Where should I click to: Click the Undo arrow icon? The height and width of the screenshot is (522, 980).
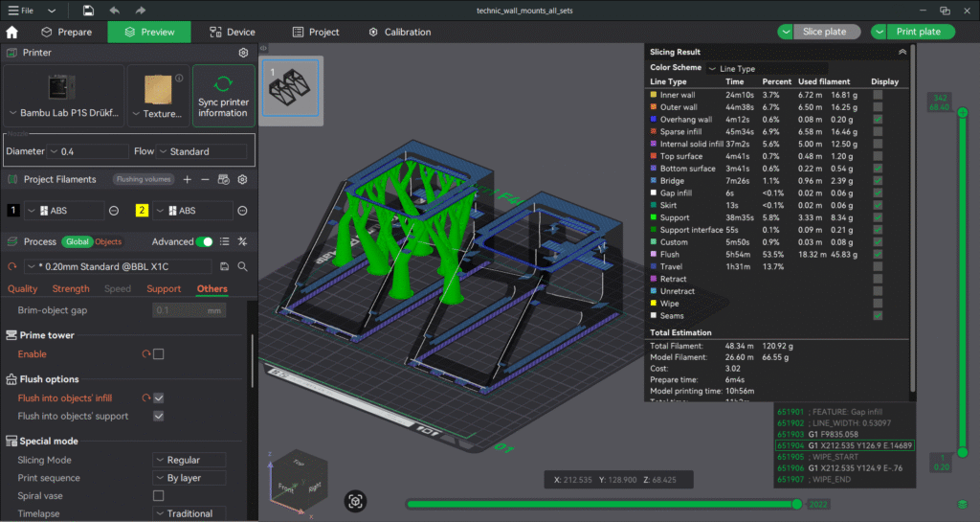[115, 10]
